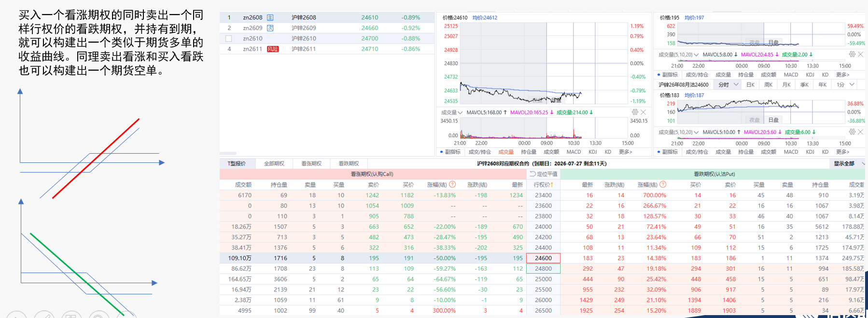Screen dimensions: 868x318
Task: Click the 定位平值 button label
Action: [x=547, y=174]
